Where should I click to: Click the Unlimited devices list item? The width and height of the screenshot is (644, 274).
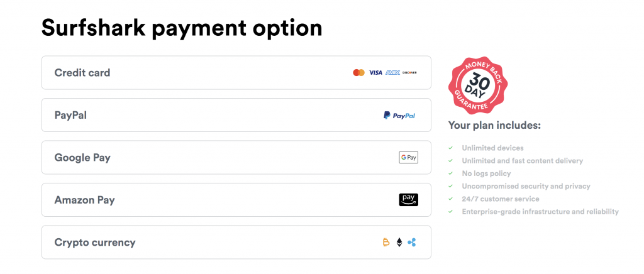coord(492,148)
